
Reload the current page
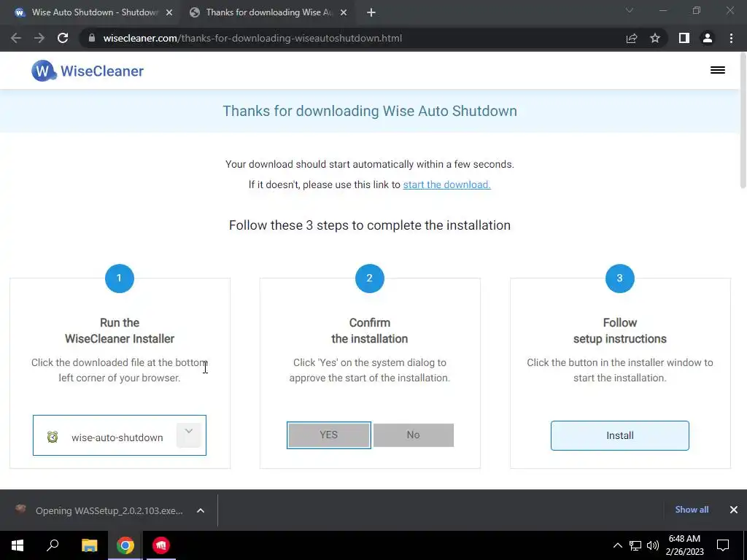coord(63,38)
